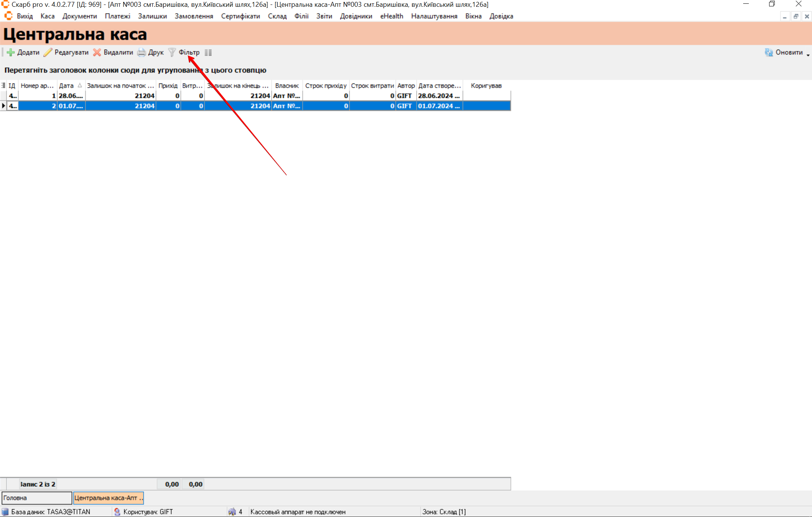
Task: Click the green plus Додати icon
Action: click(11, 53)
